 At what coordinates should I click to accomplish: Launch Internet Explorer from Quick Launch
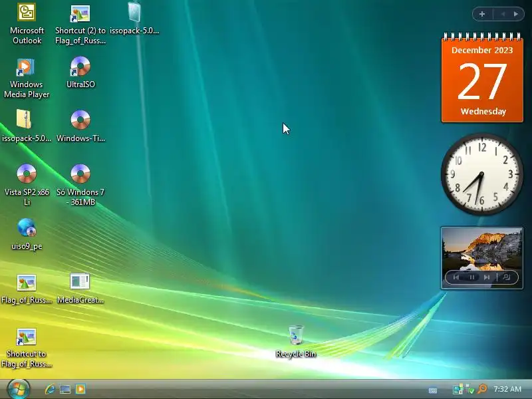[x=50, y=389]
